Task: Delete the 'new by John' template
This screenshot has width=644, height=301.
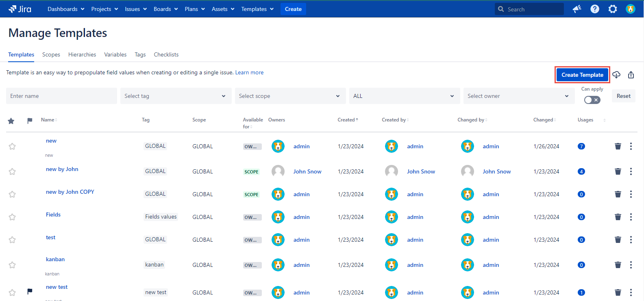Action: click(x=618, y=171)
